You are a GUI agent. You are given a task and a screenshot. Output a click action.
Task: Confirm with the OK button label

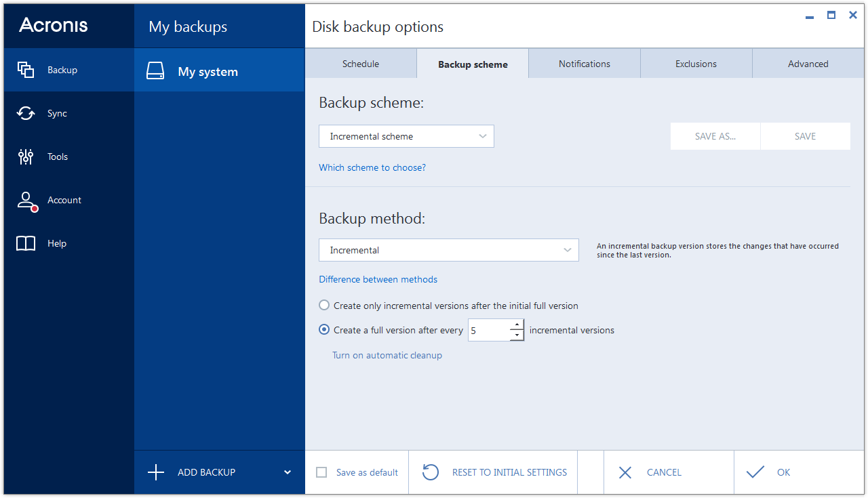(x=784, y=472)
